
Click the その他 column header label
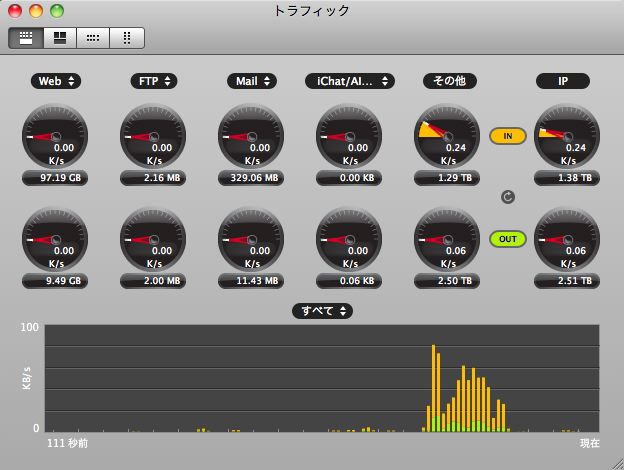tap(449, 81)
